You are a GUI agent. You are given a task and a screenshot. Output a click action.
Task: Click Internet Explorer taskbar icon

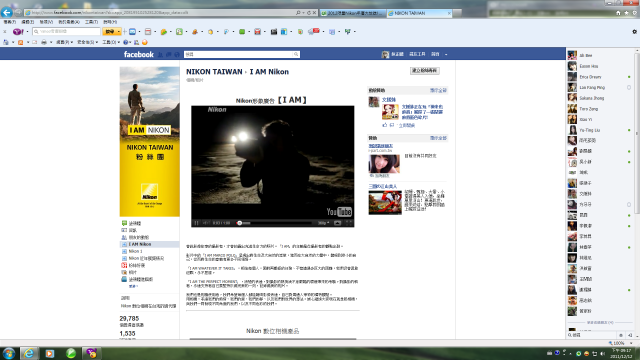click(29, 353)
